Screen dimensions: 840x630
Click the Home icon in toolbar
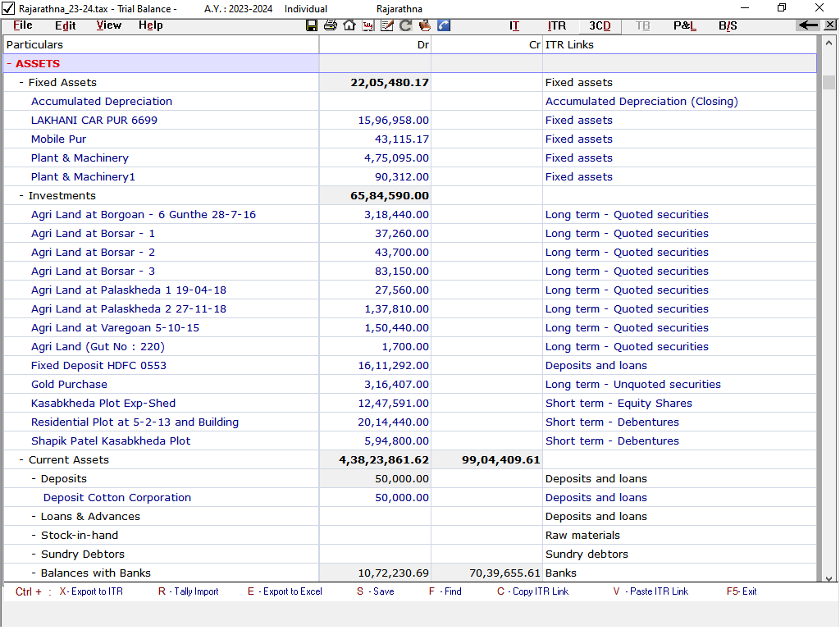(349, 25)
